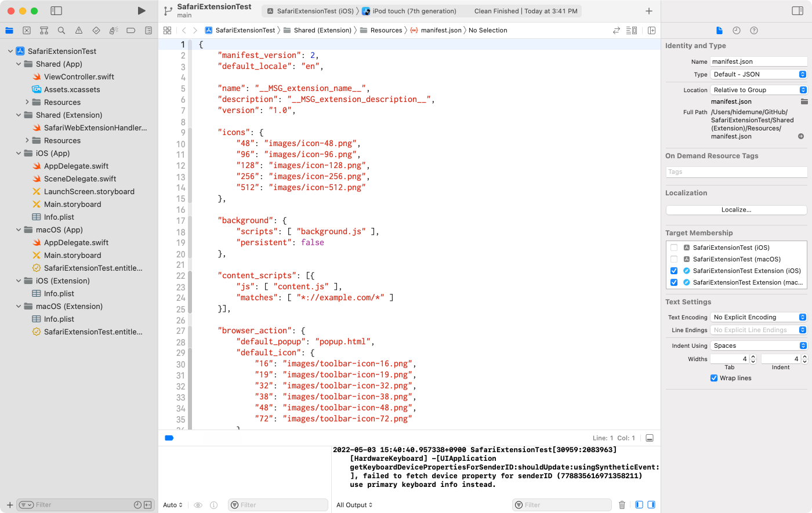This screenshot has height=513, width=812.
Task: Open the Find navigator tab
Action: point(61,31)
